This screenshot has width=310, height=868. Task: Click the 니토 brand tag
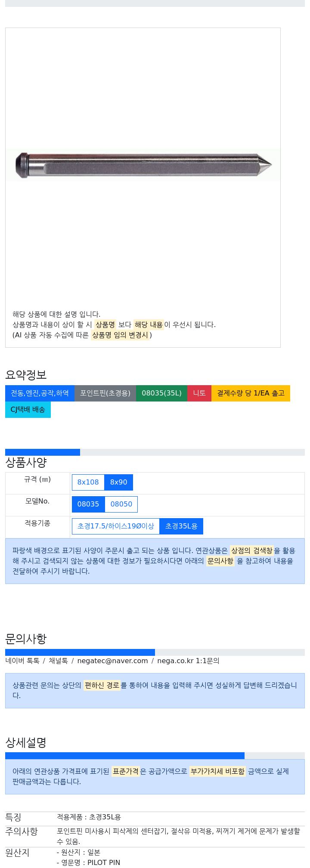pos(199,393)
